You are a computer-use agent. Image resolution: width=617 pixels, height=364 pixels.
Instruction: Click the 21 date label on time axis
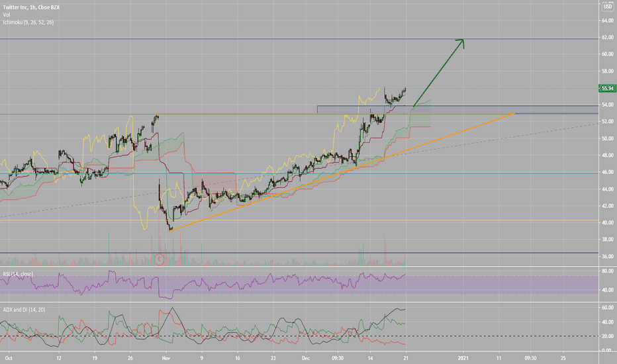tap(406, 358)
